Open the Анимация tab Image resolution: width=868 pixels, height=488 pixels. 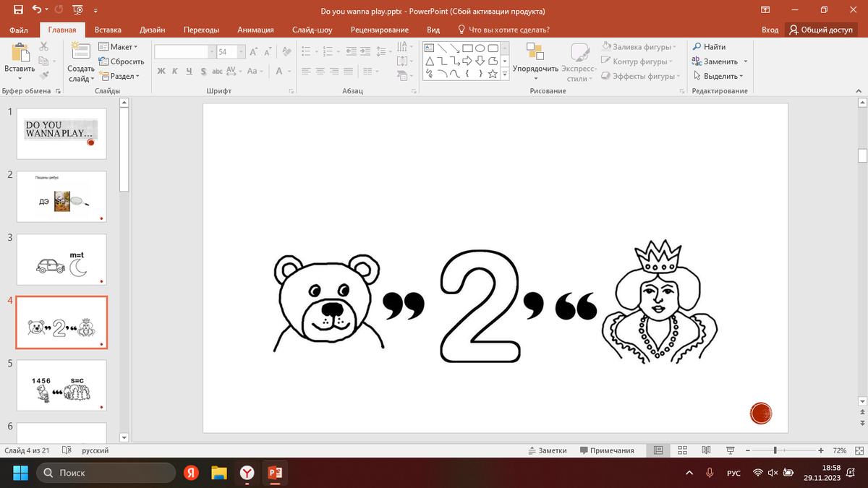click(x=255, y=30)
